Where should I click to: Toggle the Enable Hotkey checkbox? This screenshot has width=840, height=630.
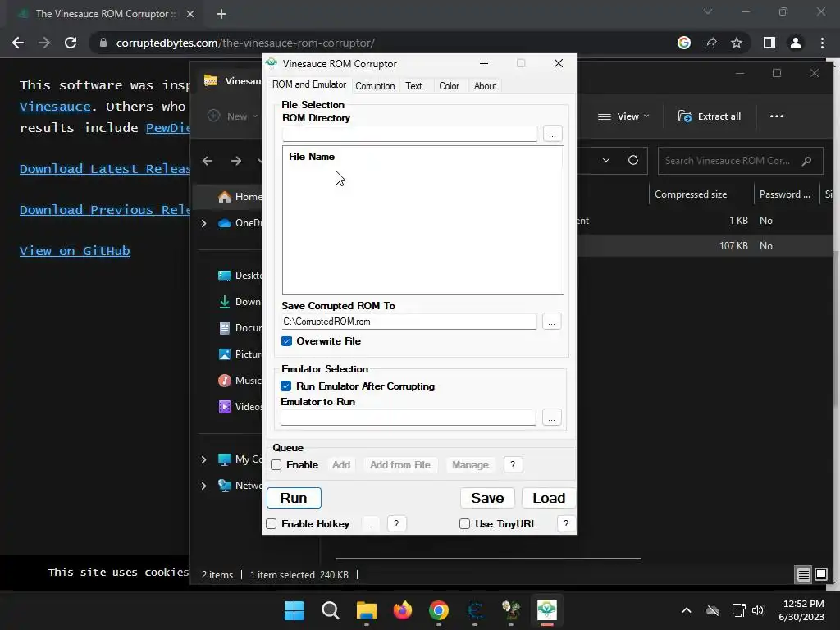[271, 524]
